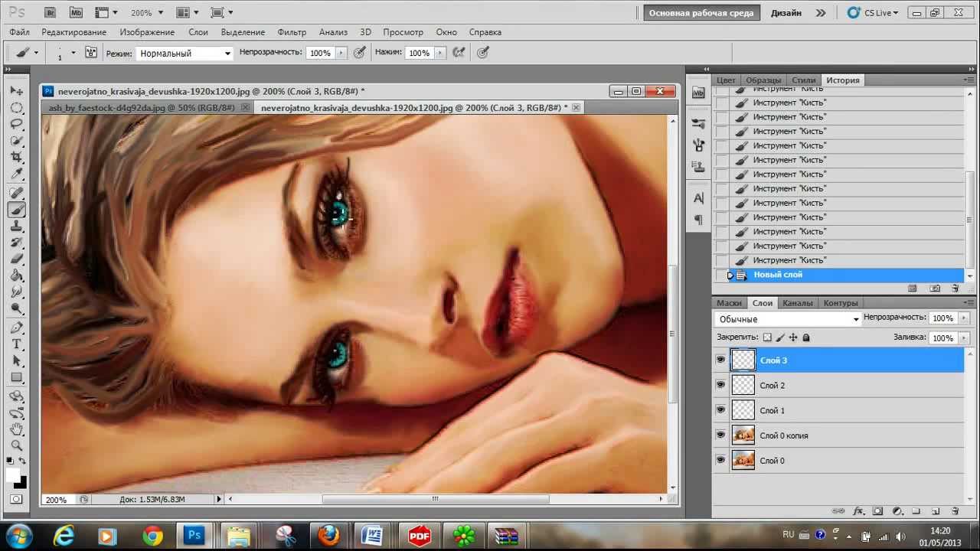Open the Режим blending mode dropdown

click(185, 53)
